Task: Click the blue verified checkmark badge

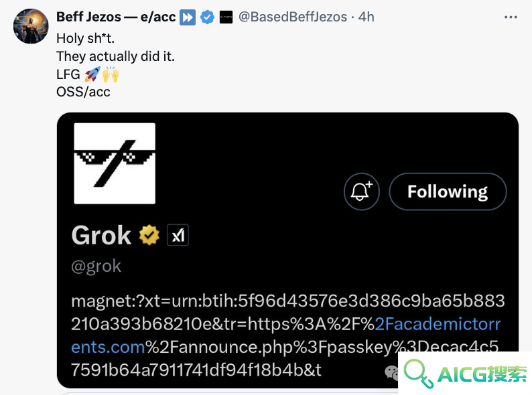Action: (x=207, y=17)
